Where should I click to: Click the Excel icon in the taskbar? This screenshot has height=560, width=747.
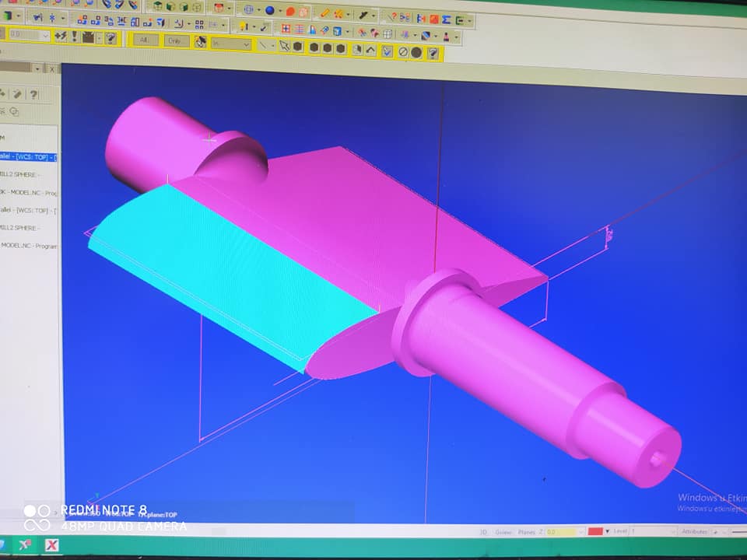51,545
